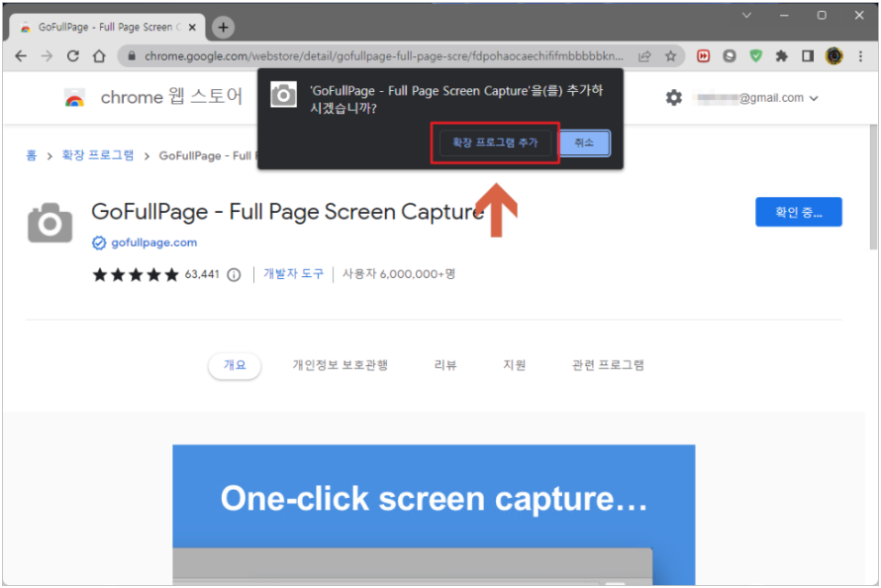Click the 'chrome 웹 스토어' title

pyautogui.click(x=171, y=97)
